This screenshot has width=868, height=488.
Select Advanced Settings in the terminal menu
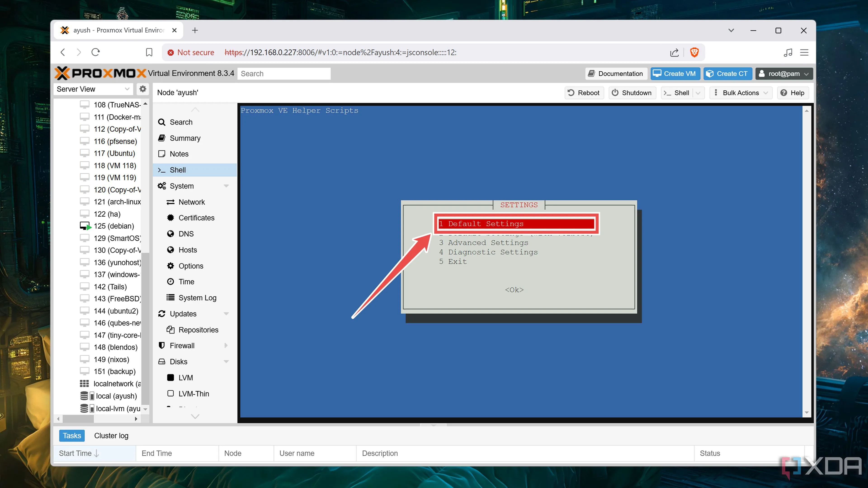(x=484, y=242)
